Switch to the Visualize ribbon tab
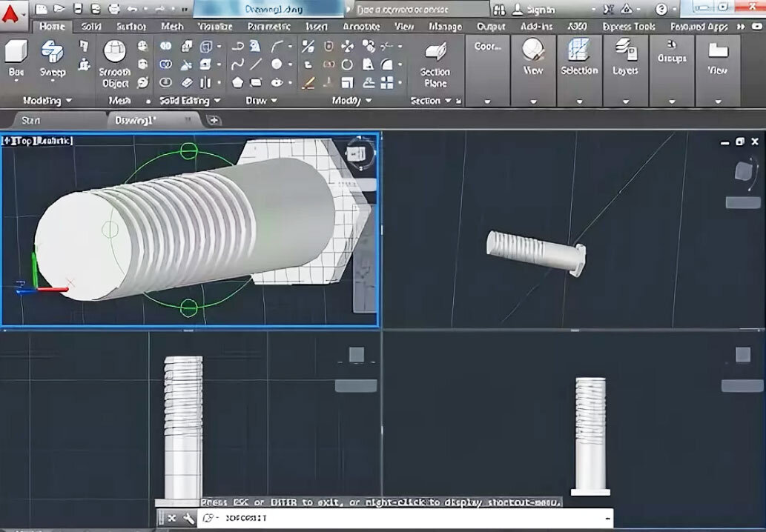Viewport: 766px width, 532px height. (216, 27)
